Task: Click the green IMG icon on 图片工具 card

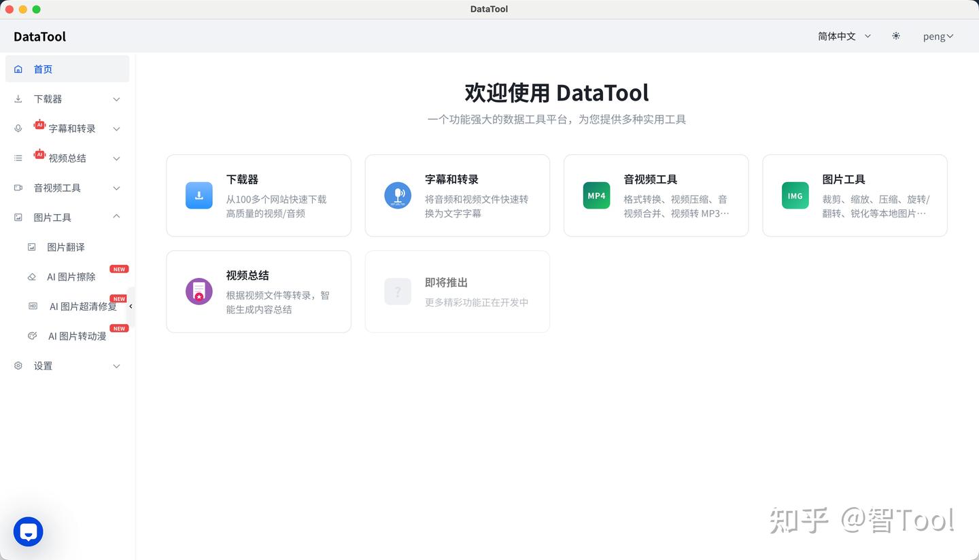Action: coord(795,196)
